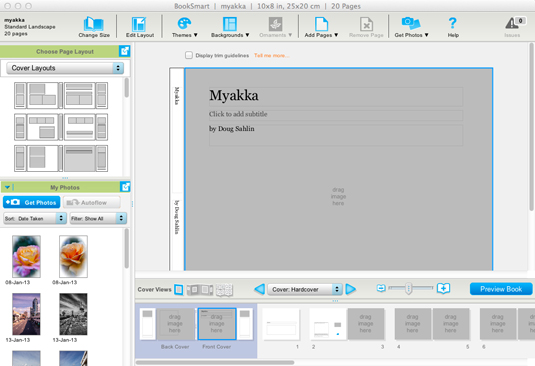Pop out the My Photos panel
Screen dimensions: 535x366
click(125, 187)
